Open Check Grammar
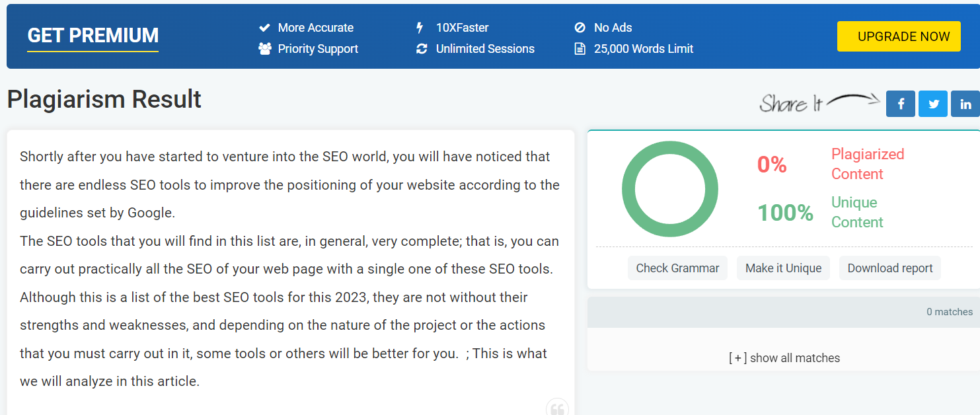980x415 pixels. click(x=677, y=268)
